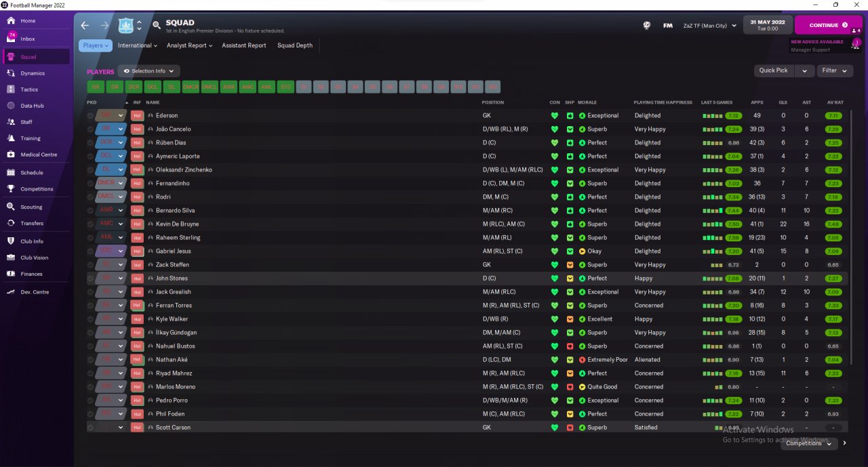The height and width of the screenshot is (467, 868).
Task: Open the ZaZ TF (Man City) manager dropdown
Action: 710,26
